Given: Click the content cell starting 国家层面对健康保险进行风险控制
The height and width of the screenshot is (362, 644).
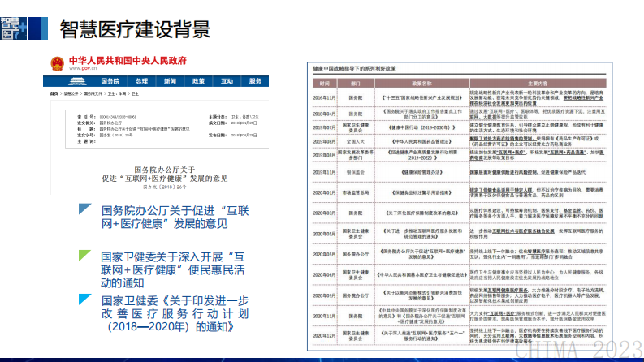Looking at the screenshot, I should point(528,172).
